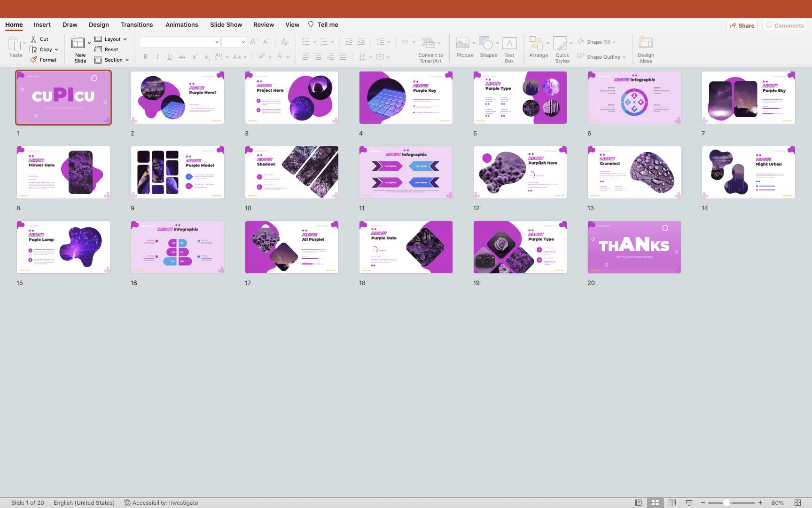Expand the Shape Fill dropdown
812x508 pixels.
point(614,42)
